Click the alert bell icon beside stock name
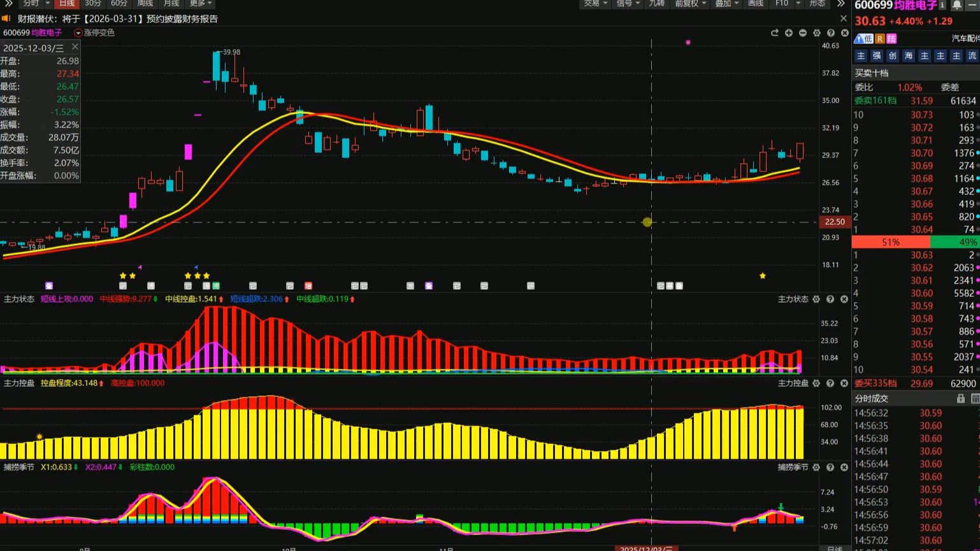The image size is (980, 551). 957,5
